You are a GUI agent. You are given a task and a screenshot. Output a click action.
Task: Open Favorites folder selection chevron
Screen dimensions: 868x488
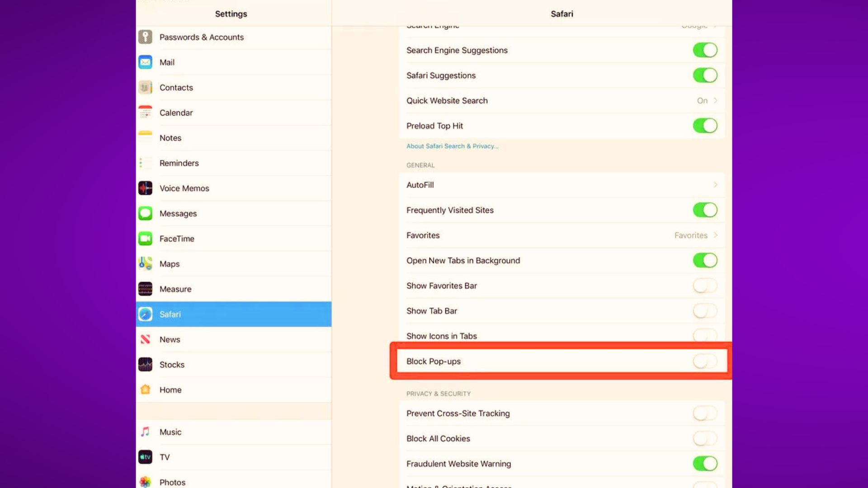point(715,235)
